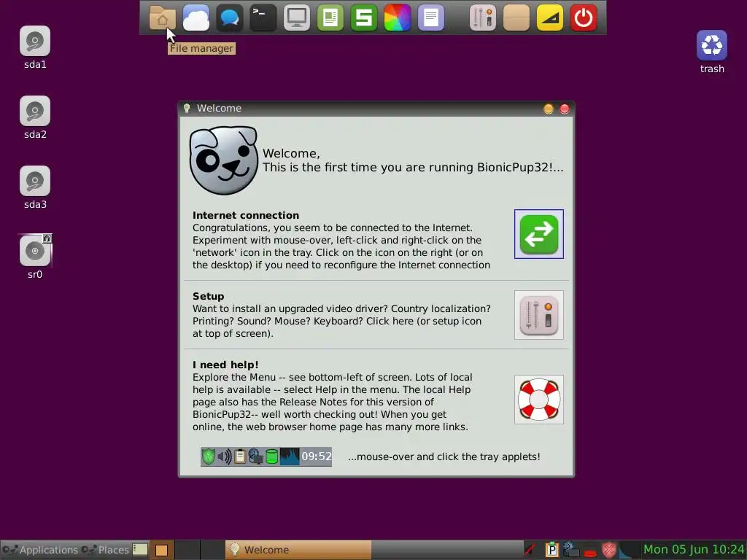Open the Applications menu
The height and width of the screenshot is (560, 747).
point(40,550)
